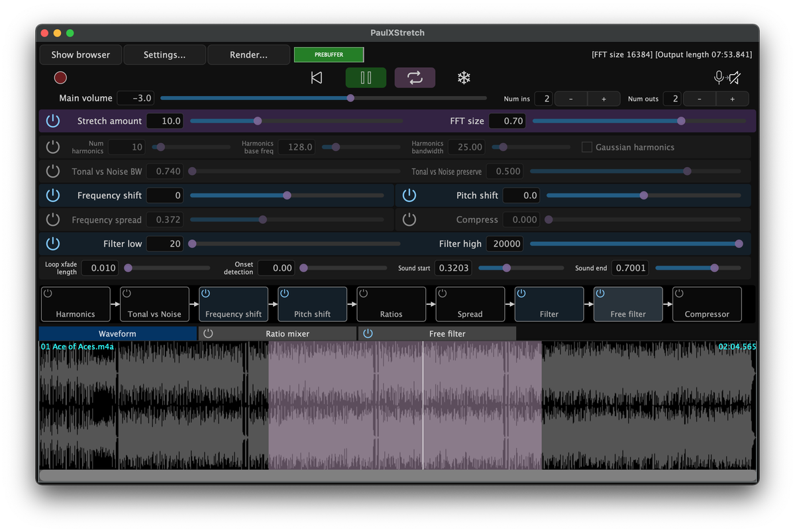Enable the Compress power toggle
This screenshot has width=795, height=532.
pos(409,219)
